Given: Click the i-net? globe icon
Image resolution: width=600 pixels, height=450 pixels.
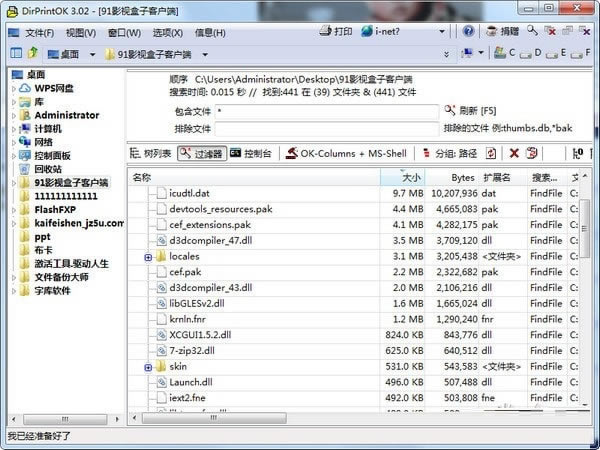Looking at the screenshot, I should coord(368,31).
